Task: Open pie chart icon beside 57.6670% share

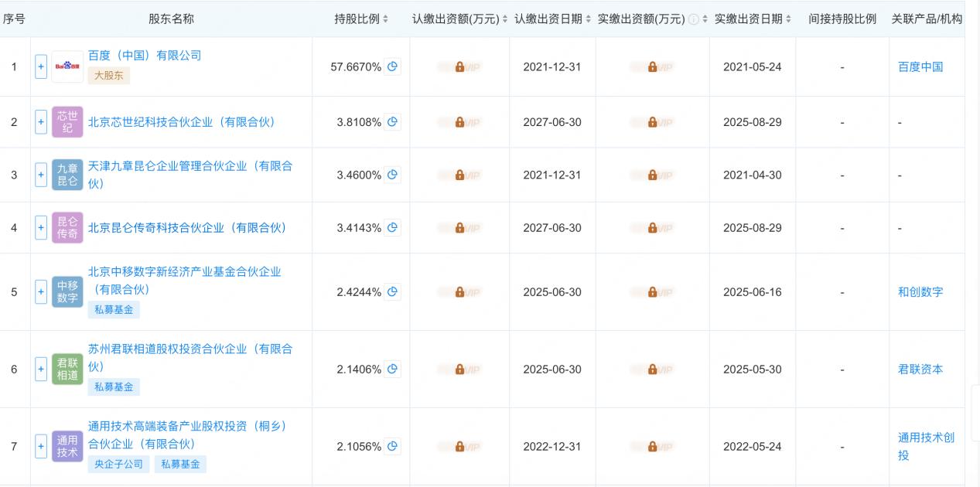Action: click(x=392, y=66)
